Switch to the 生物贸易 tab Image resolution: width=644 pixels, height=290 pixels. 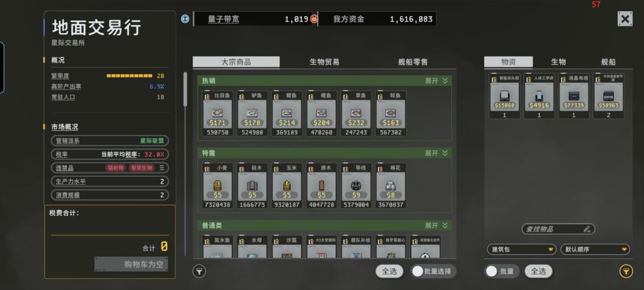324,62
